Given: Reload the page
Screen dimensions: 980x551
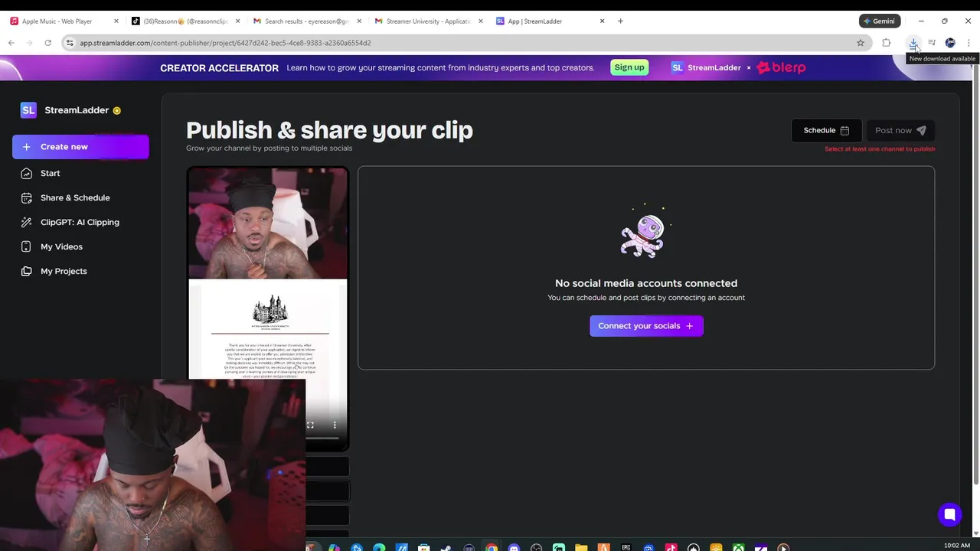Looking at the screenshot, I should point(48,43).
